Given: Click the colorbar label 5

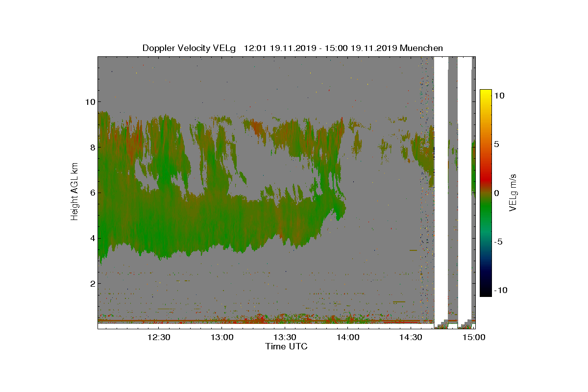Looking at the screenshot, I should 496,145.
